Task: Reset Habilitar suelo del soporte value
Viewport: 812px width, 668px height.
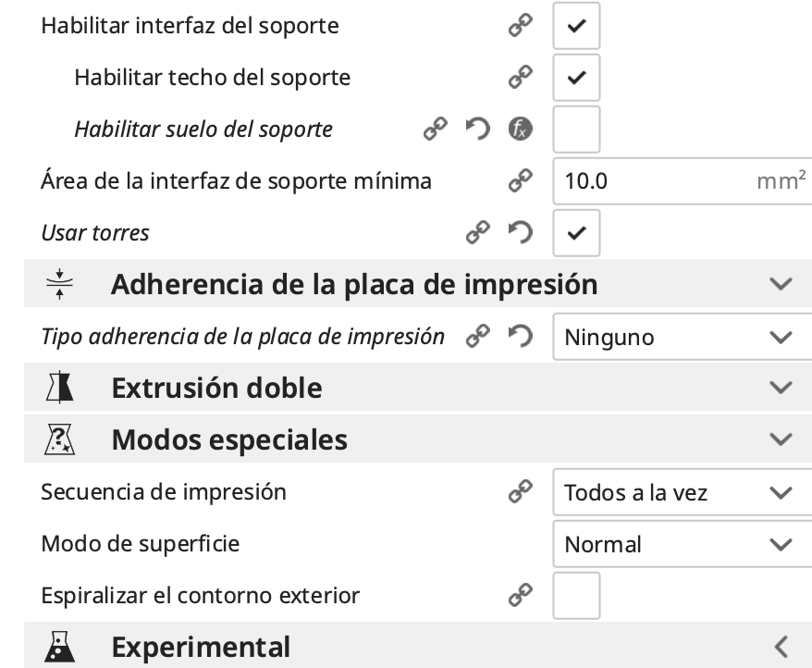Action: pyautogui.click(x=477, y=130)
